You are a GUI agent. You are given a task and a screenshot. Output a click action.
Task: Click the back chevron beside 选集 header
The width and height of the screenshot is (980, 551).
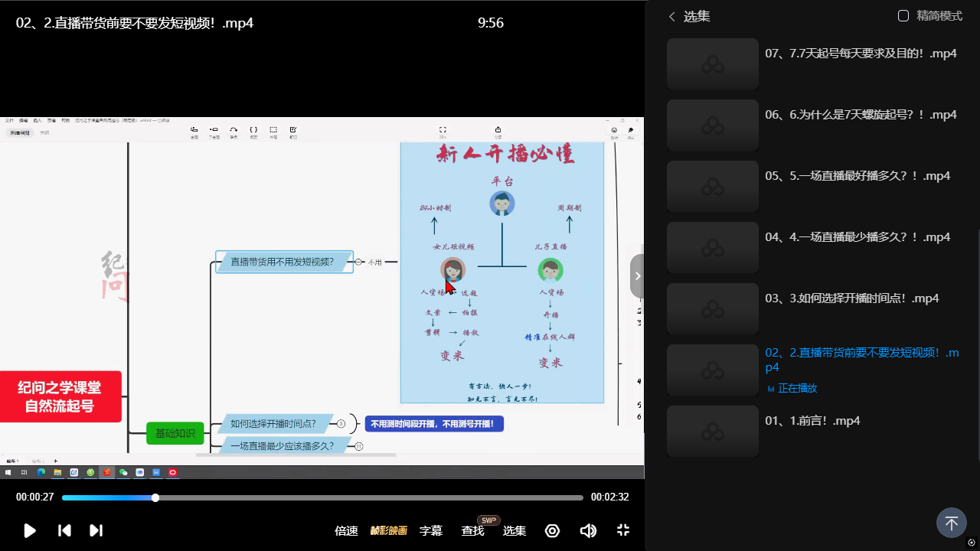pos(672,17)
